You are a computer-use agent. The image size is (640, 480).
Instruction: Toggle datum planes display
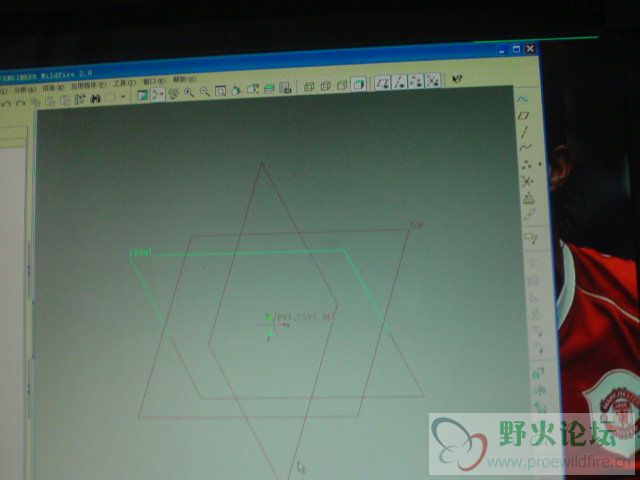pos(382,83)
